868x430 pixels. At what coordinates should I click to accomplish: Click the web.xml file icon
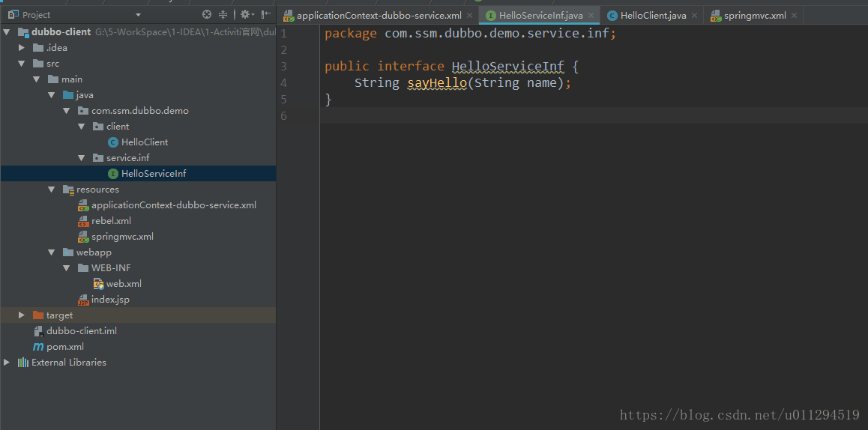[x=98, y=284]
